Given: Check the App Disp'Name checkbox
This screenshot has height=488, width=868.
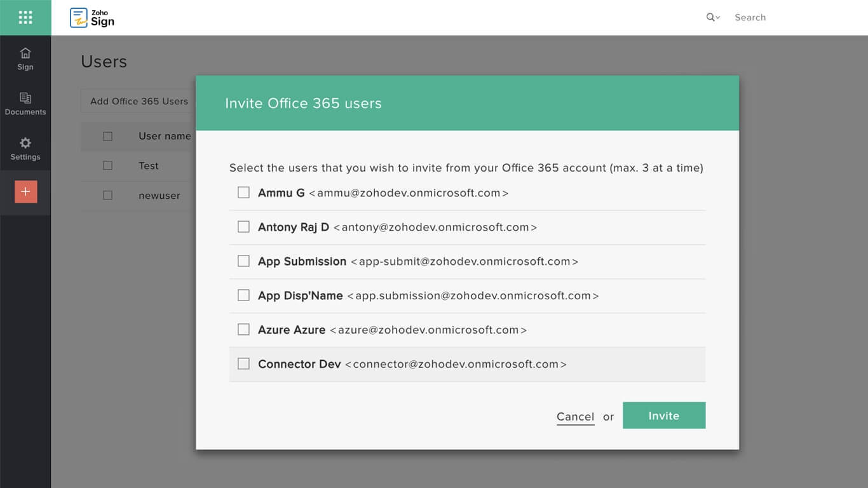Looking at the screenshot, I should (243, 295).
